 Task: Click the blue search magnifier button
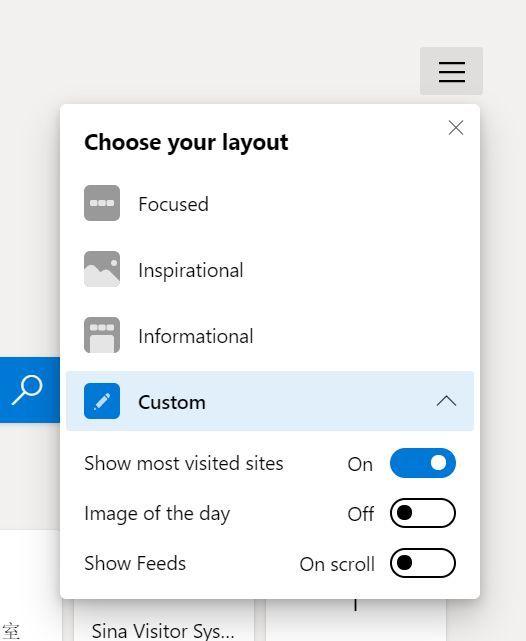click(29, 390)
